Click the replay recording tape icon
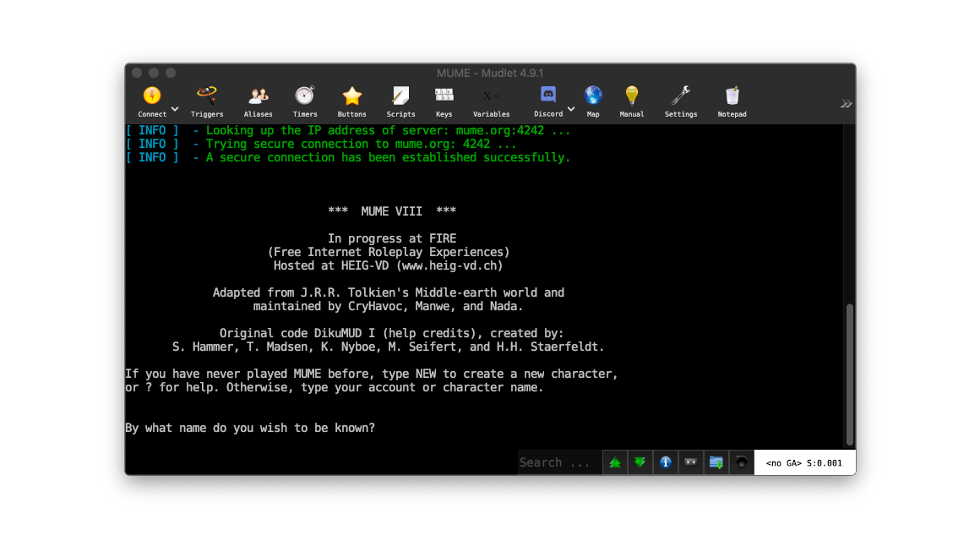980x552 pixels. pyautogui.click(x=690, y=462)
